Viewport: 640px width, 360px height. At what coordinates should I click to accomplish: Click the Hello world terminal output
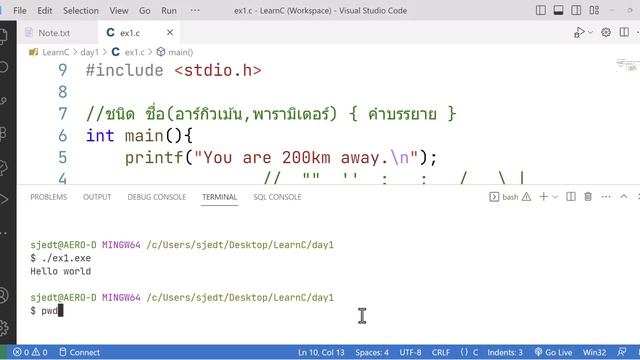click(60, 271)
